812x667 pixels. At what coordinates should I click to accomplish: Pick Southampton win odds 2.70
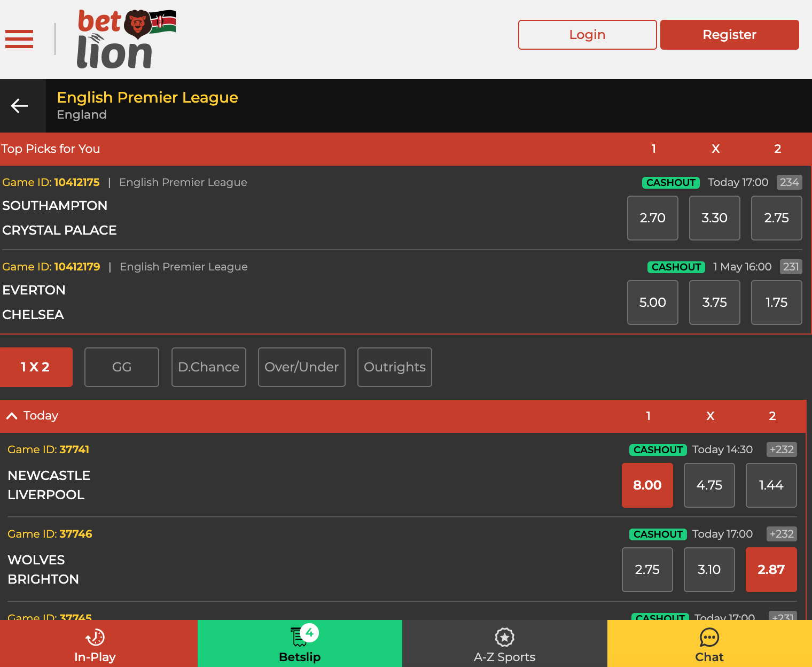tap(653, 218)
